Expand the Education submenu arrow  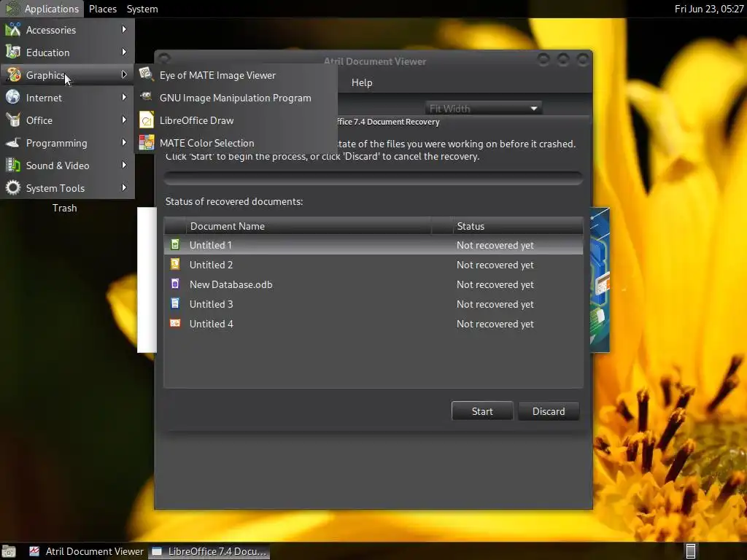click(x=124, y=52)
